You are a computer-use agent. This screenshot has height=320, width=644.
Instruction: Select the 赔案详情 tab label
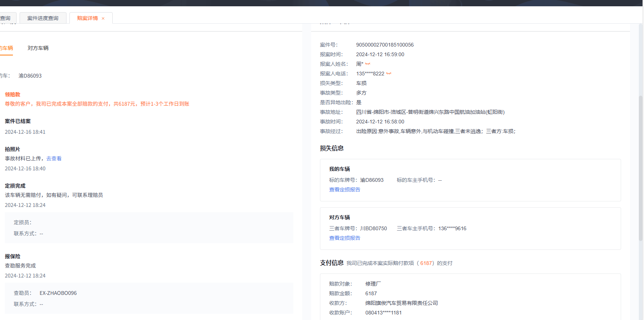point(88,18)
